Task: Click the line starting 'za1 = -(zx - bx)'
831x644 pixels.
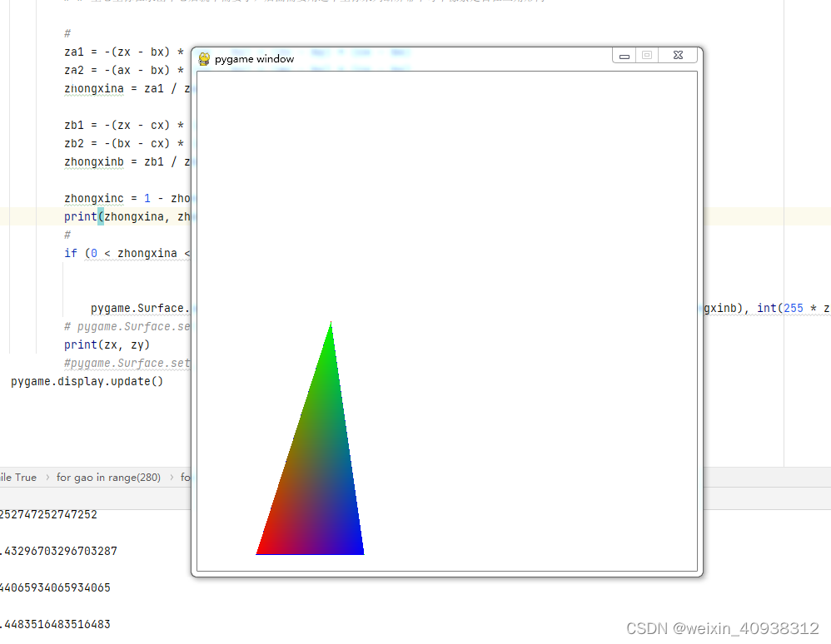Action: pyautogui.click(x=124, y=52)
